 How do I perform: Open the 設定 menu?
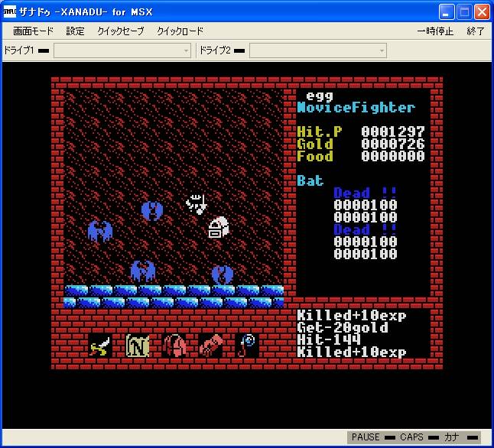coord(75,31)
